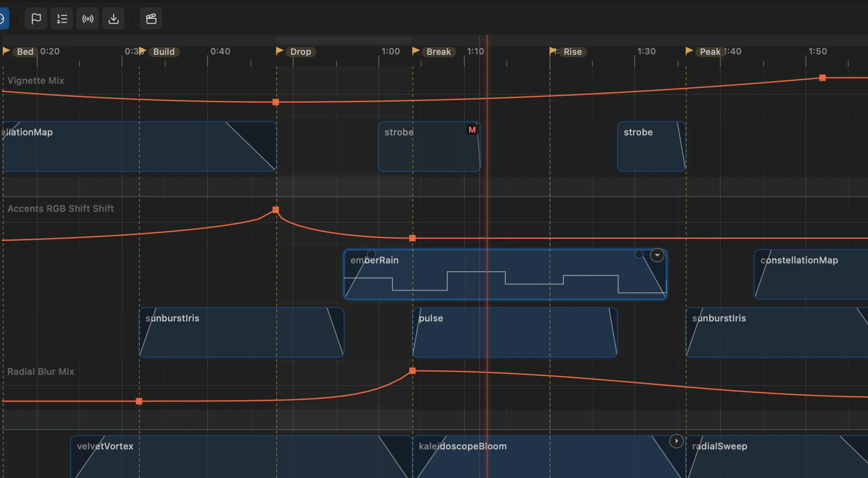
Task: Click the Vignette Mix keyframe near 1:50
Action: 822,78
